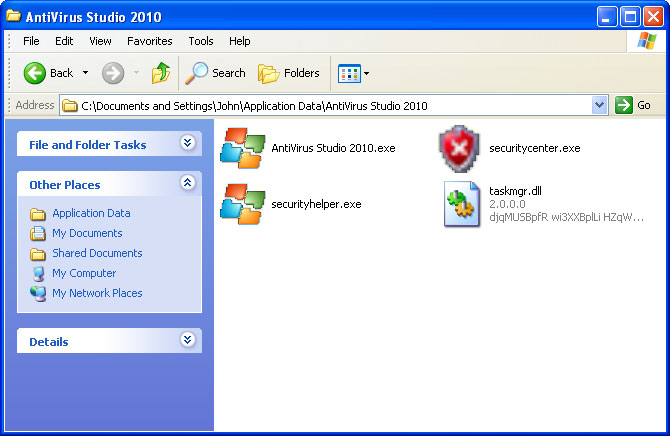Expand the File and Folder Tasks panel
This screenshot has height=436, width=670.
188,142
